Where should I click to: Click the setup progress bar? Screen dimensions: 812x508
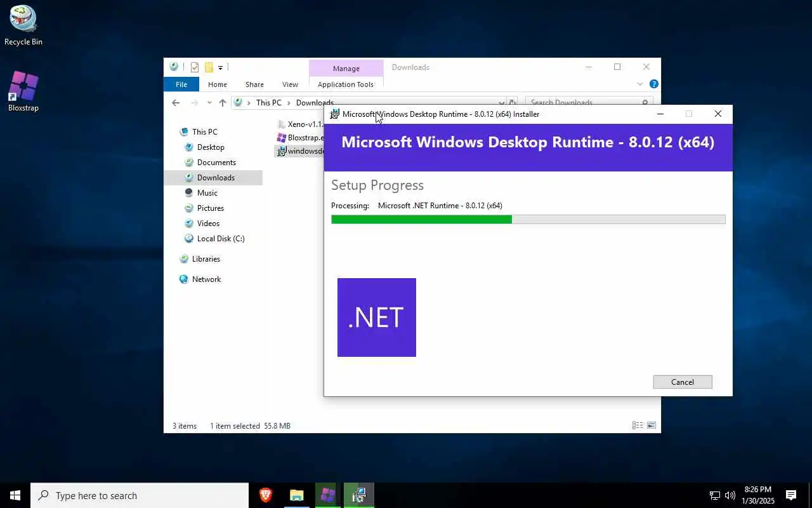pyautogui.click(x=528, y=219)
